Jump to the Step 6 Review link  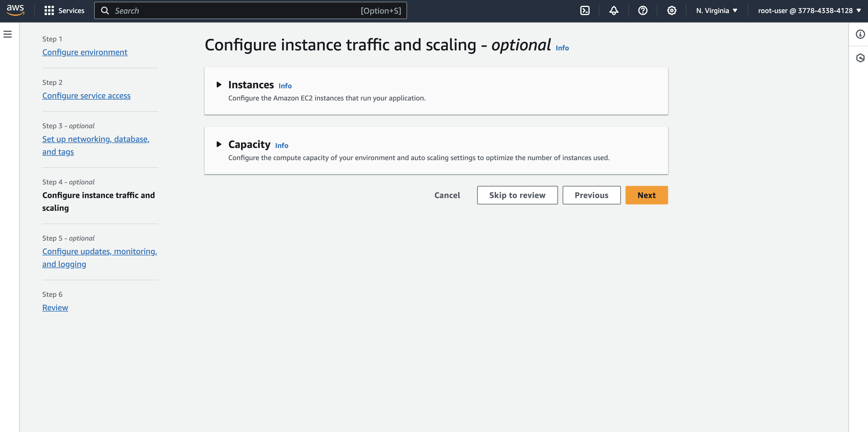[55, 307]
